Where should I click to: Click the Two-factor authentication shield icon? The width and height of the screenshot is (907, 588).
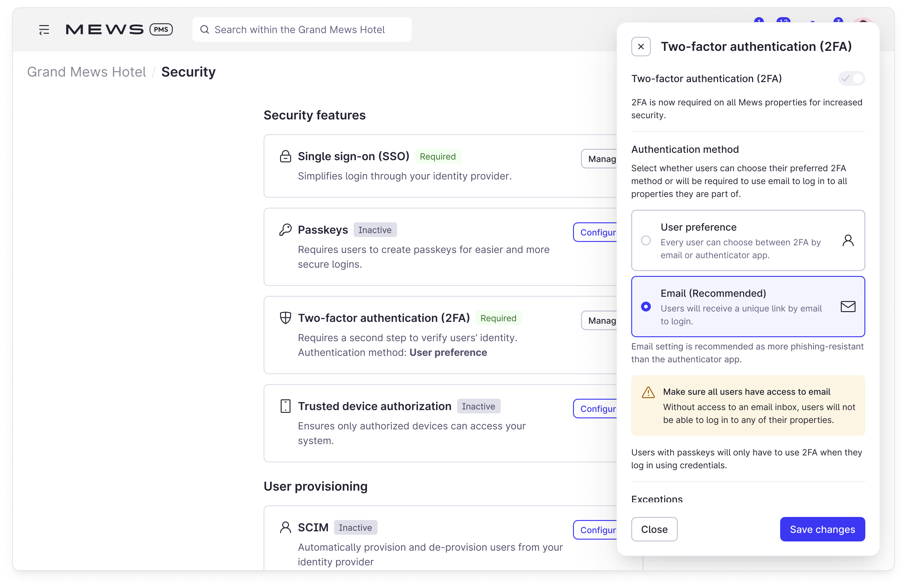click(286, 318)
